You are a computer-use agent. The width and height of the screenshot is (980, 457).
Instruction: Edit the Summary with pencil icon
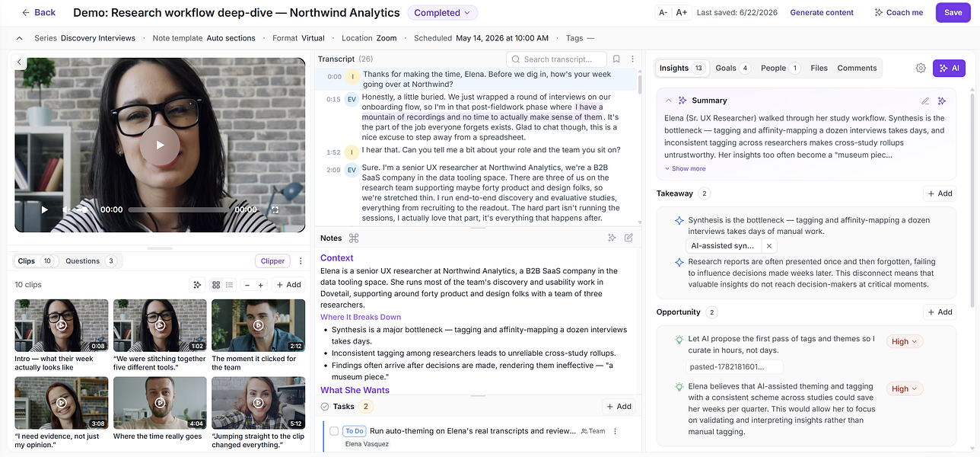(x=925, y=101)
